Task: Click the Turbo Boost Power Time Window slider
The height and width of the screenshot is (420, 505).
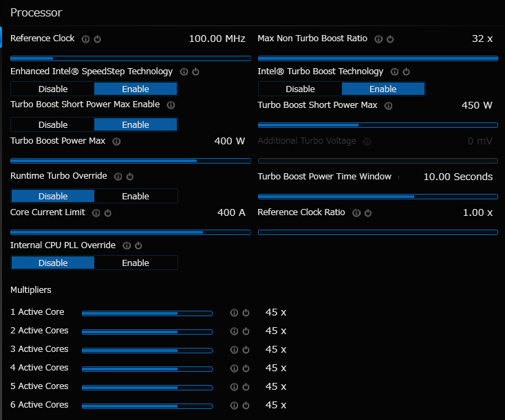Action: (x=377, y=196)
